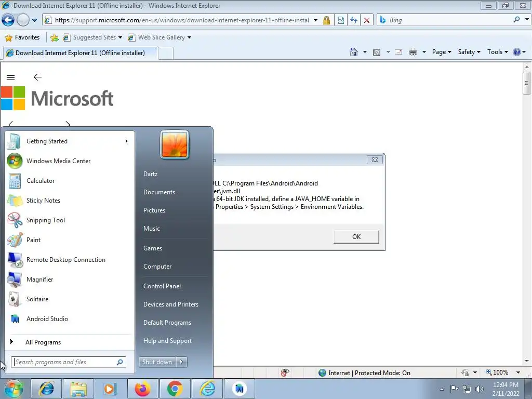Click the IE Back navigation button
Image resolution: width=532 pixels, height=399 pixels.
(x=8, y=20)
